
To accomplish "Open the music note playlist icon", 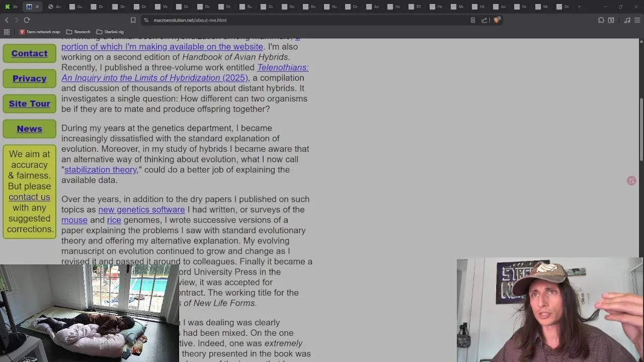I will pos(627,20).
